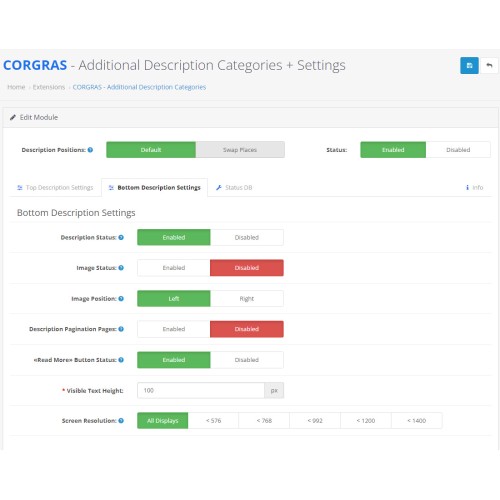Choose the < 768 screen resolution
Image resolution: width=500 pixels, height=500 pixels.
264,421
